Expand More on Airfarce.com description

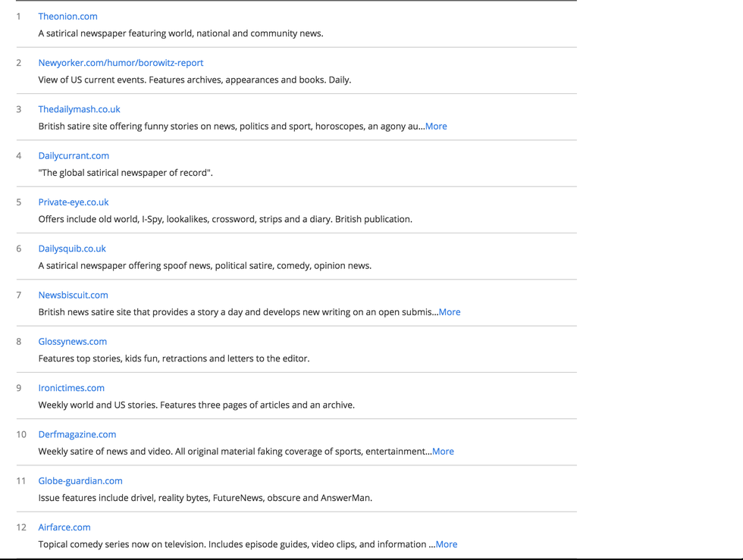tap(447, 544)
